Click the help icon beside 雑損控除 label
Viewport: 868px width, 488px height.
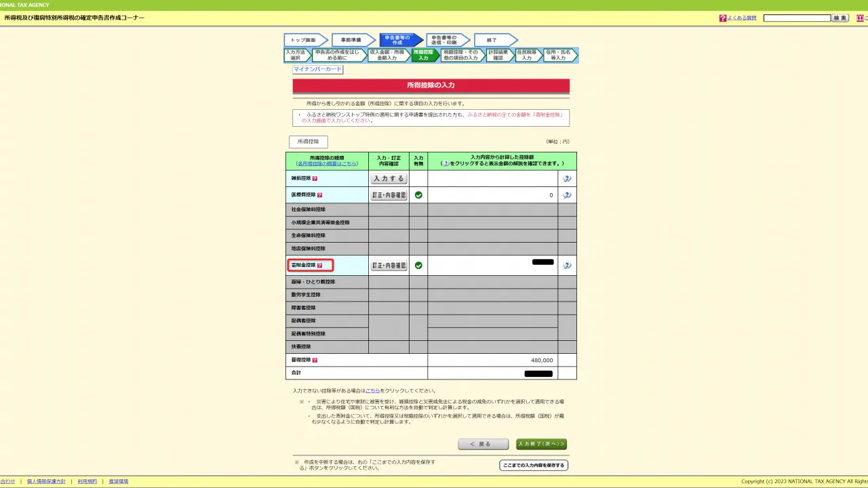315,179
